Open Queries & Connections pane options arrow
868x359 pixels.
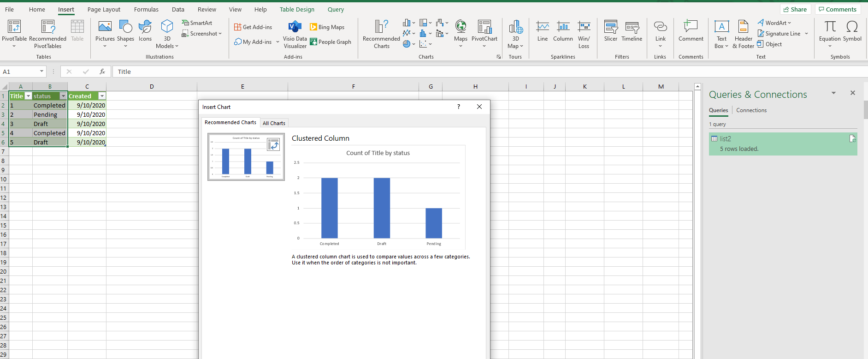click(833, 93)
